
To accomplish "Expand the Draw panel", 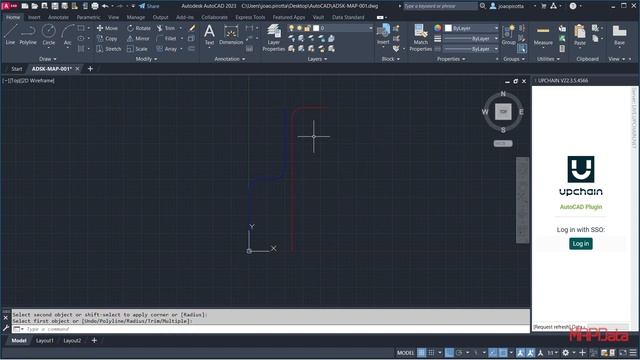I will (48, 59).
